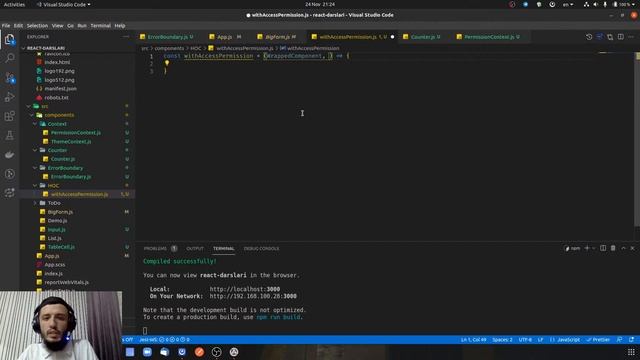Viewport: 640px width, 360px height.
Task: Open the Selection menu
Action: pyautogui.click(x=37, y=25)
